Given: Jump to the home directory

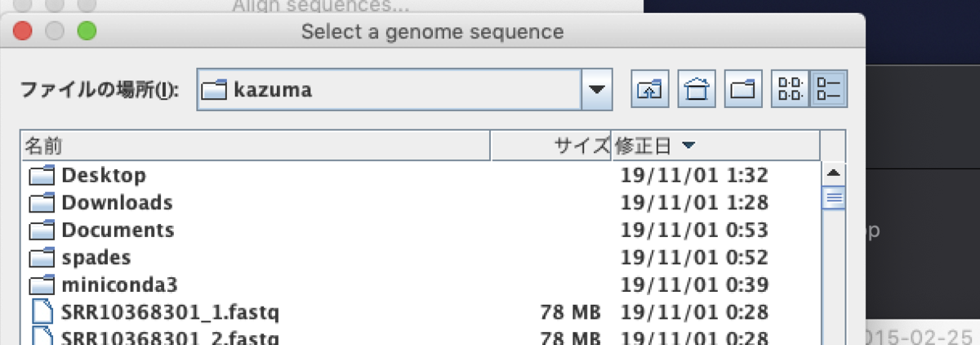Looking at the screenshot, I should pyautogui.click(x=696, y=89).
